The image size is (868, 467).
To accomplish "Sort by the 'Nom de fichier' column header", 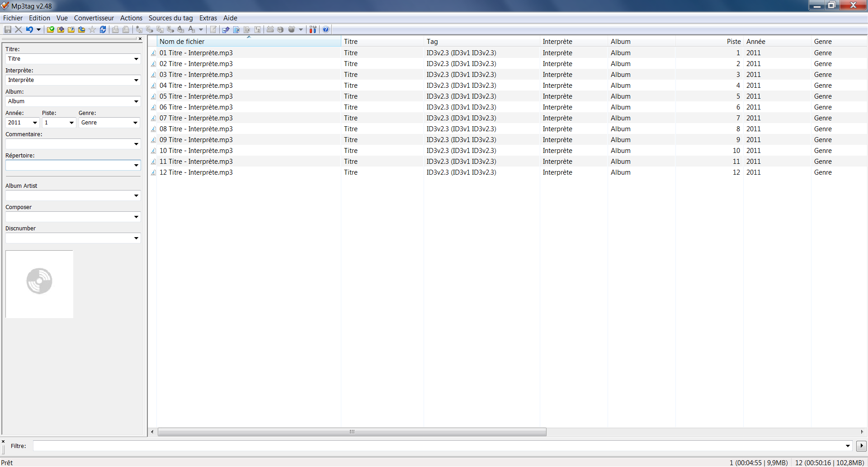I will [249, 41].
